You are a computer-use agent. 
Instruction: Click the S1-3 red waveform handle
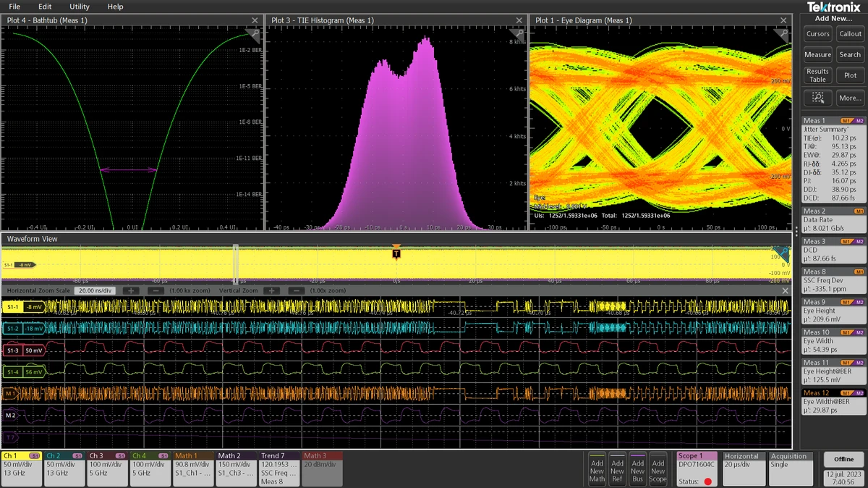[x=24, y=350]
